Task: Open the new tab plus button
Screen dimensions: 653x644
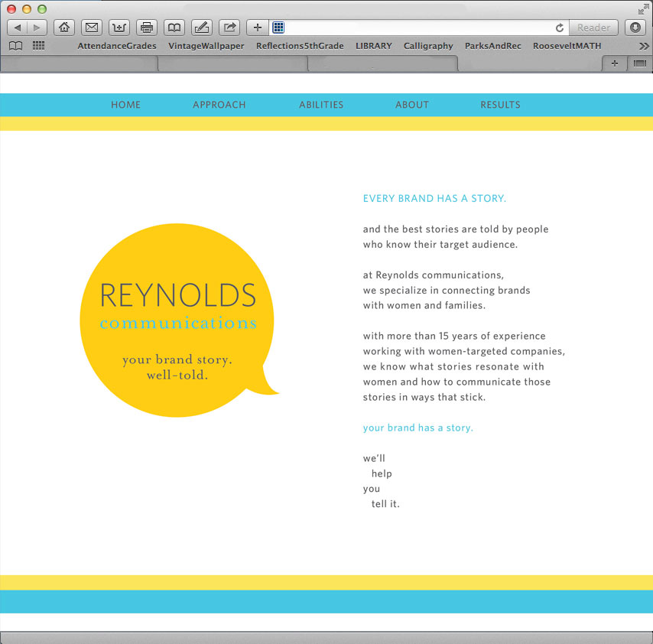Action: click(x=615, y=63)
